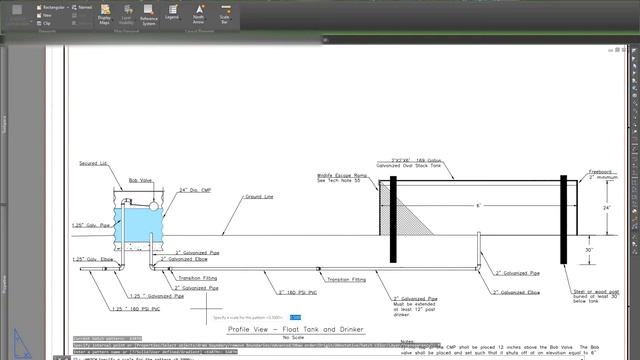Click the 'No Scale' text under title

click(x=293, y=338)
